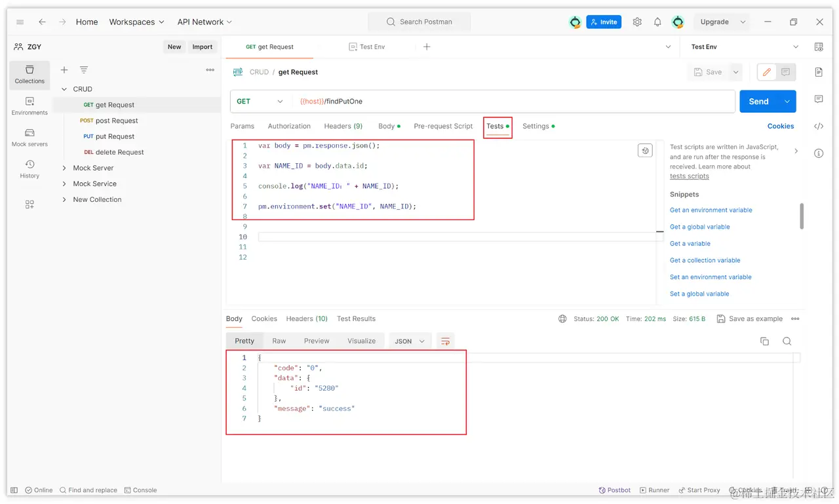This screenshot has width=839, height=504.
Task: Click the New button
Action: point(174,47)
